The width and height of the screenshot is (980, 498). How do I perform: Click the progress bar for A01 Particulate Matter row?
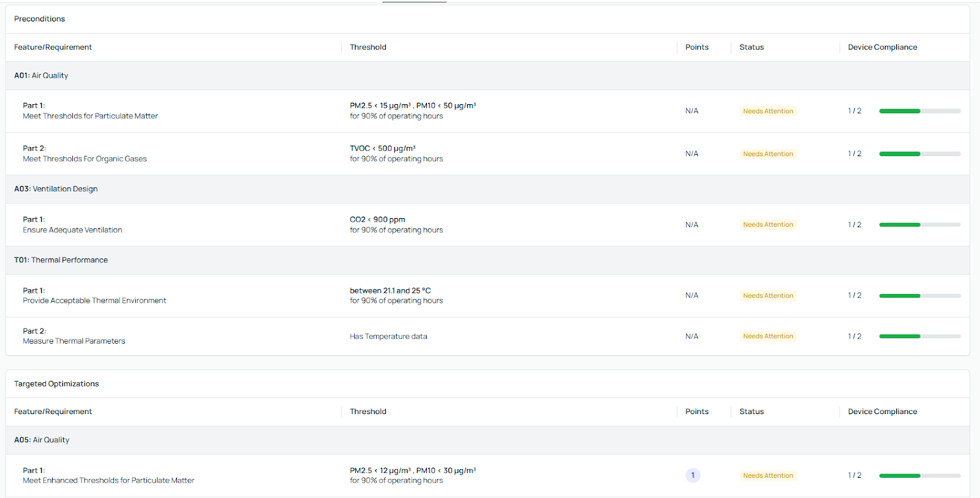[919, 111]
